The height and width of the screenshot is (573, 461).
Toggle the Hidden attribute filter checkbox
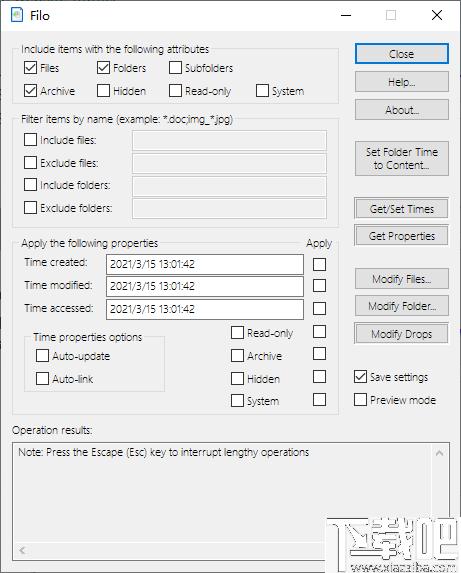tap(103, 91)
